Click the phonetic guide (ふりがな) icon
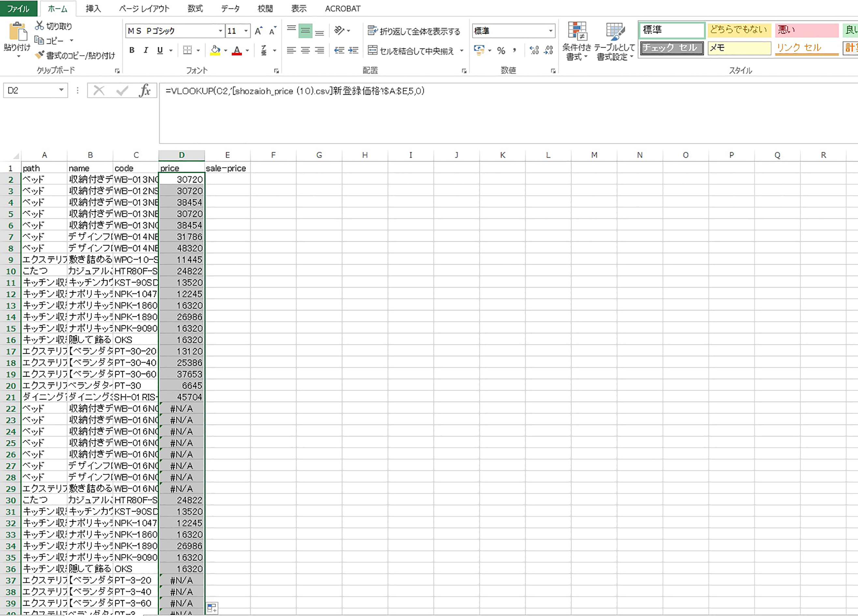This screenshot has width=858, height=616. coord(264,50)
